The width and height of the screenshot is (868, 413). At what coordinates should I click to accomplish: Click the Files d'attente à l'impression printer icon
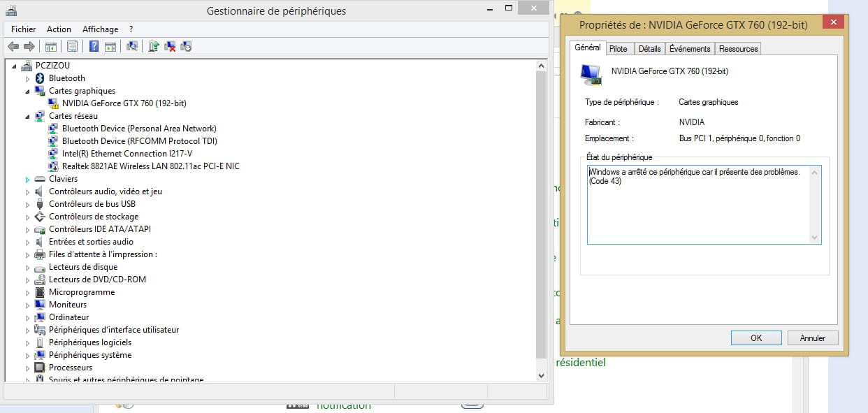(x=40, y=254)
